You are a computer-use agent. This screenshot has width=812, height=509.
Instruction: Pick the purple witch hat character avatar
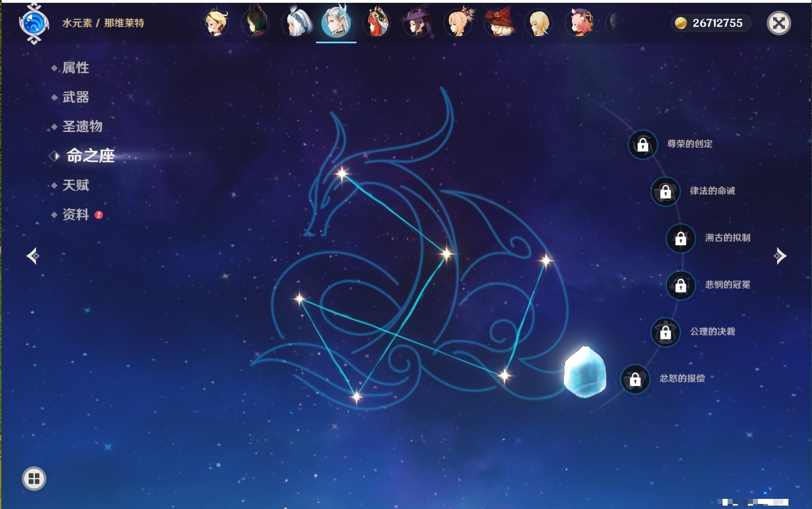(x=417, y=23)
